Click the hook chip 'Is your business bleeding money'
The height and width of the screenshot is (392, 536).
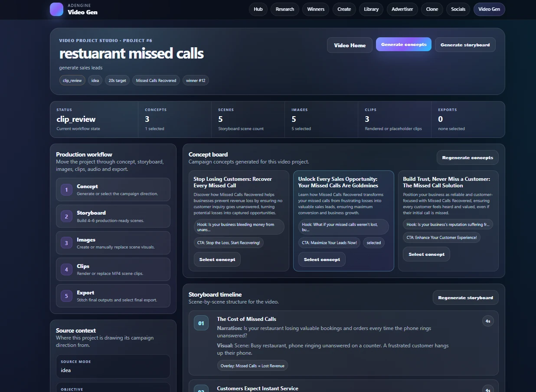[239, 227]
